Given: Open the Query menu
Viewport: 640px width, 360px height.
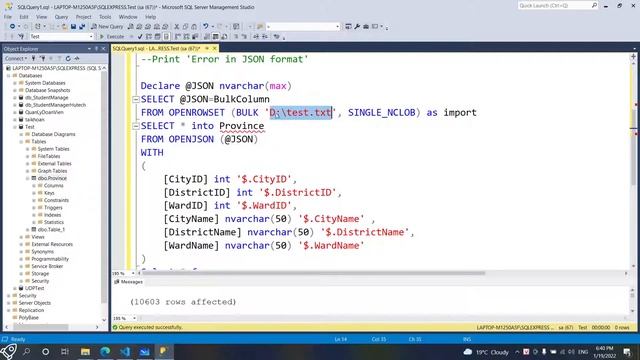Looking at the screenshot, I should [x=61, y=17].
